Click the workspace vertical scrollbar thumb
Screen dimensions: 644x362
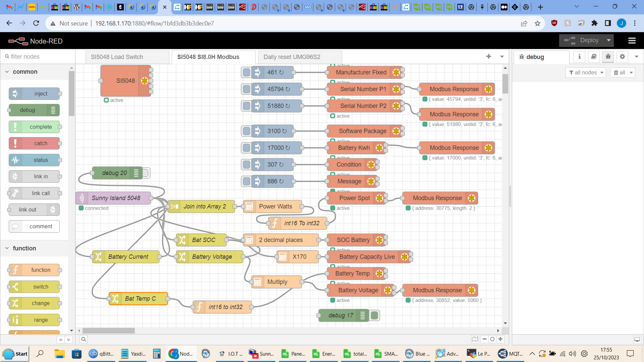[505, 84]
